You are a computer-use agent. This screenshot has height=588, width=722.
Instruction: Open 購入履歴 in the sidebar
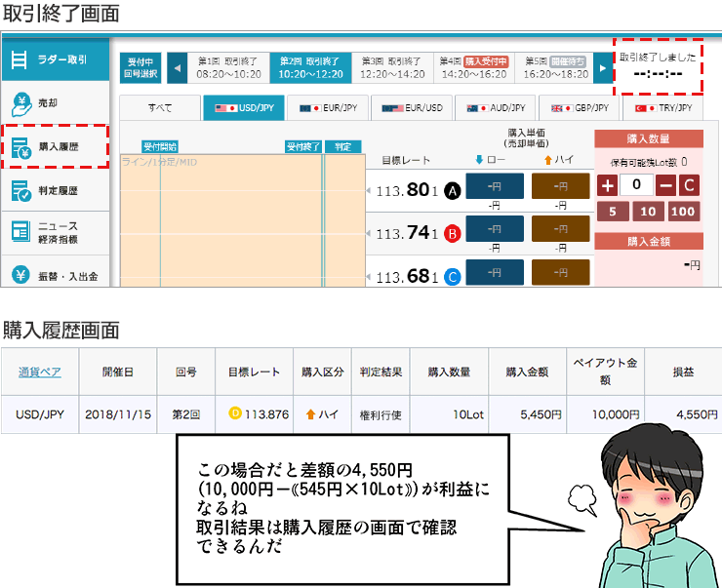pos(55,146)
